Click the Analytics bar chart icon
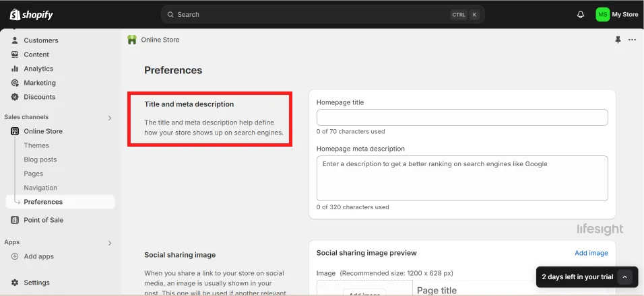 point(15,69)
